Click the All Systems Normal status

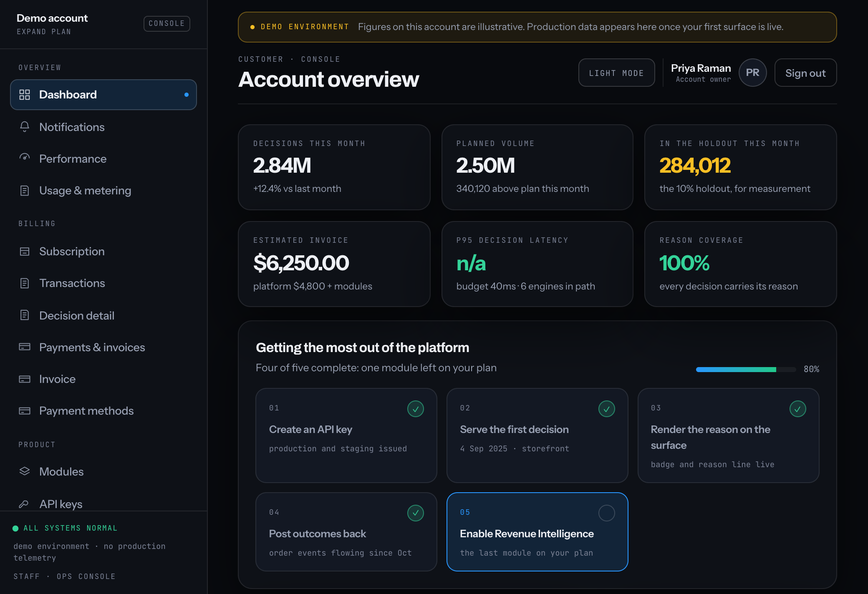point(66,528)
